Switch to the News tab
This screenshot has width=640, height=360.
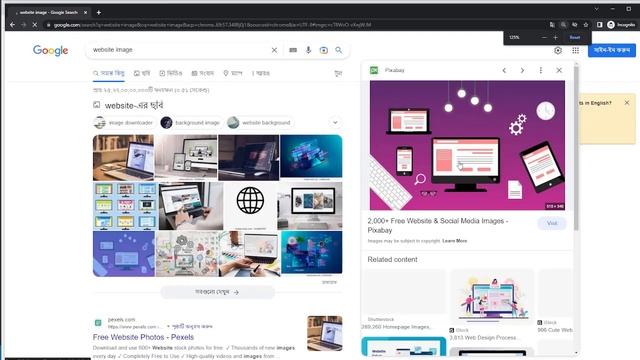point(202,73)
